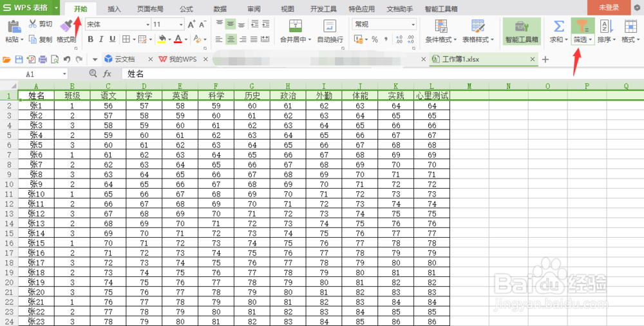Expand the Filter (筛选) dropdown arrow
Screen dimensions: 644x326
coord(590,40)
